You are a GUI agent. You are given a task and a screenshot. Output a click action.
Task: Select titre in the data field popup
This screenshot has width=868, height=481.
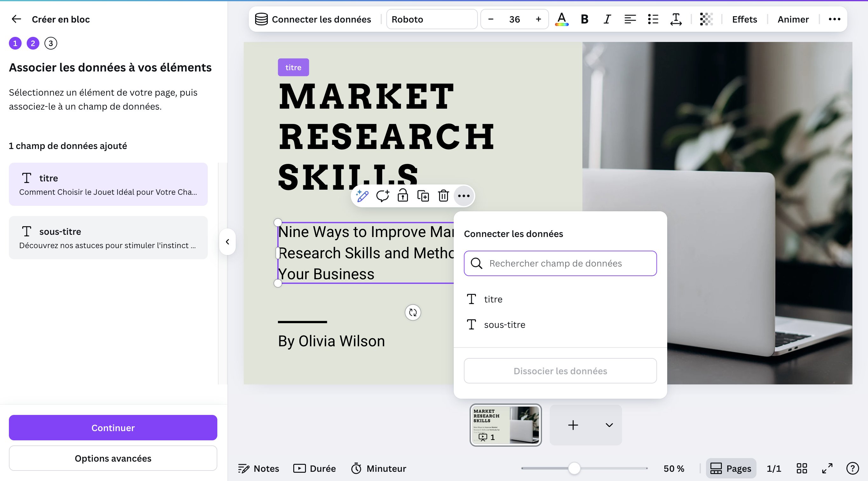pyautogui.click(x=493, y=299)
